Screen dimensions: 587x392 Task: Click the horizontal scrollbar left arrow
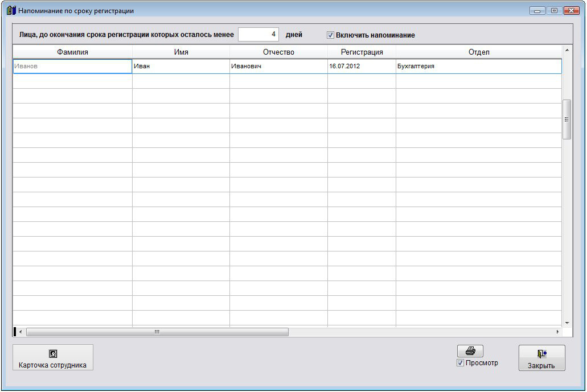click(x=20, y=332)
